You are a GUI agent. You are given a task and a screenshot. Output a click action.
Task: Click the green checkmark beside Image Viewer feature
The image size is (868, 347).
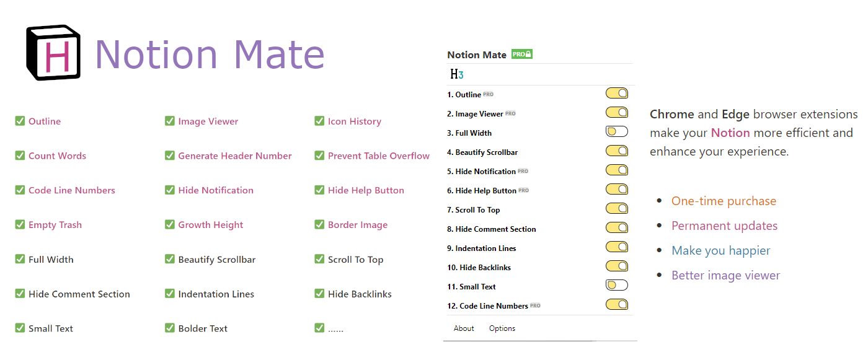(x=170, y=121)
